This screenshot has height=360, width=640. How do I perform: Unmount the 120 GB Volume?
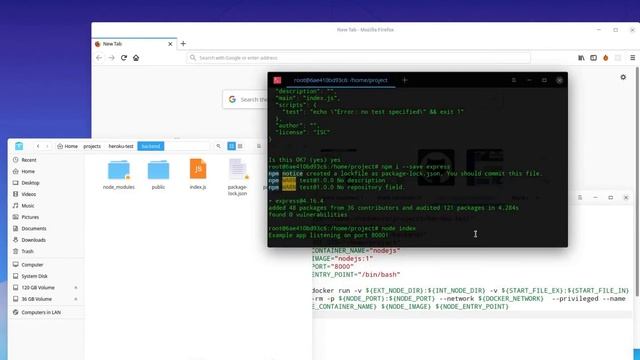[x=76, y=288]
